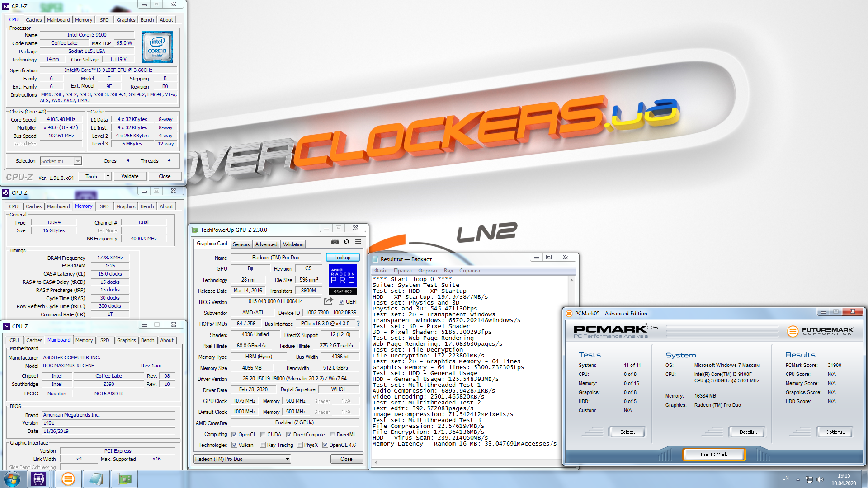Viewport: 868px width, 488px height.
Task: Open the CPU-Z Tools dropdown arrow
Action: click(108, 176)
